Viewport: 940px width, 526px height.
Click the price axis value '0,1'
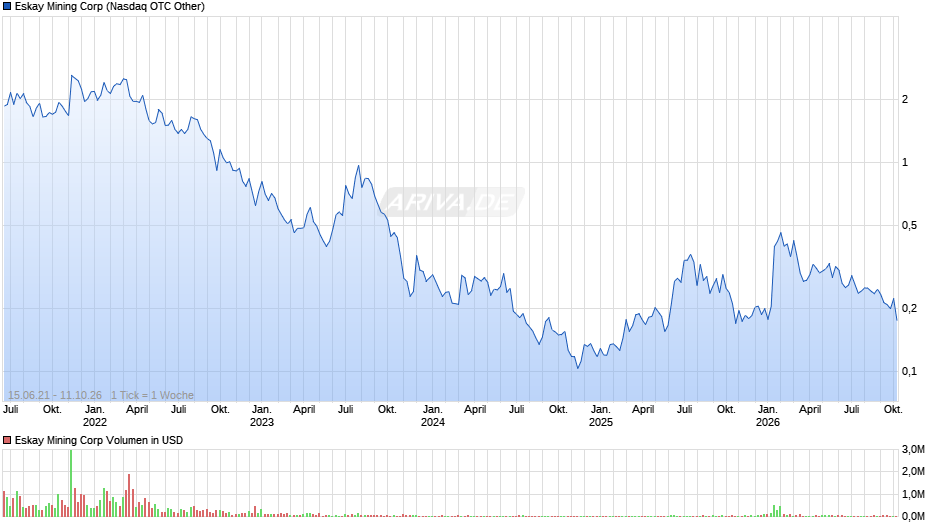[x=909, y=371]
